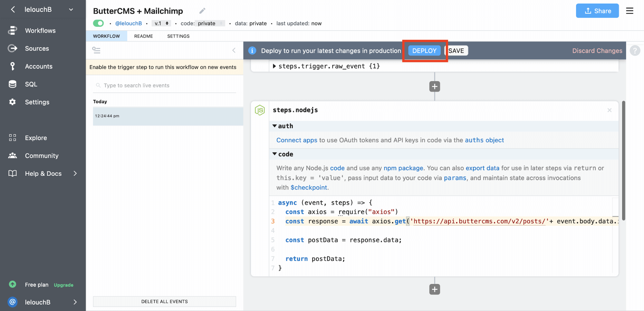Click the search live events field
Viewport: 644px width, 311px height.
[x=165, y=85]
